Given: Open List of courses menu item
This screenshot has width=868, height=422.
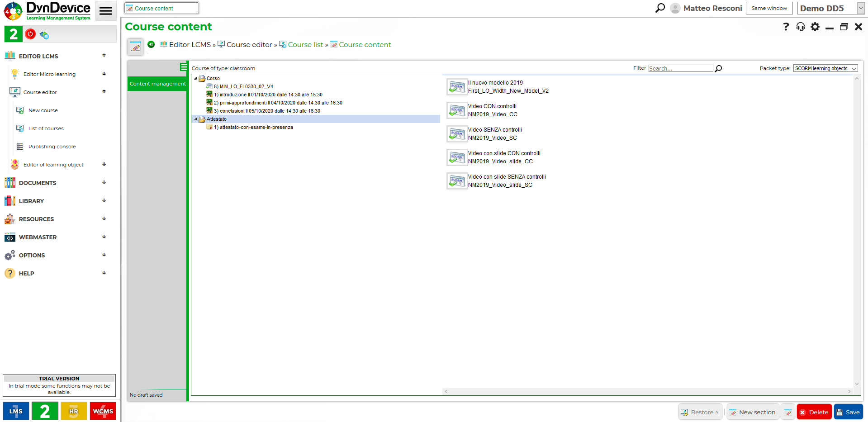Looking at the screenshot, I should [46, 128].
